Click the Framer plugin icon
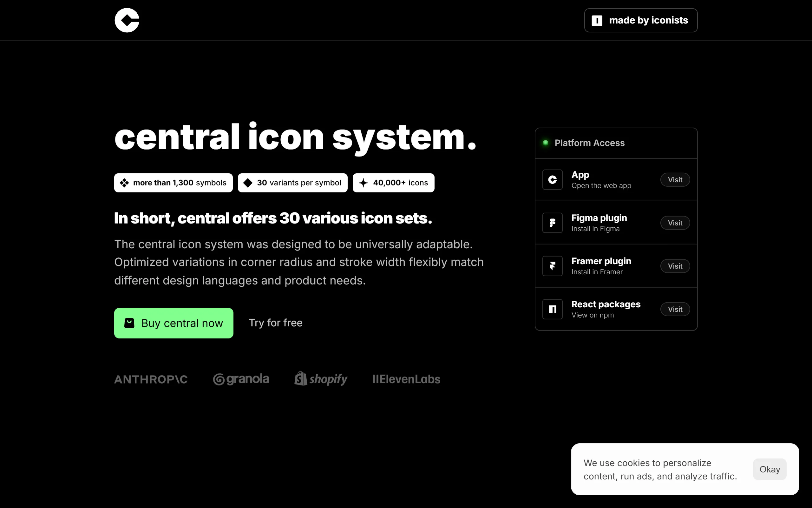 click(553, 266)
